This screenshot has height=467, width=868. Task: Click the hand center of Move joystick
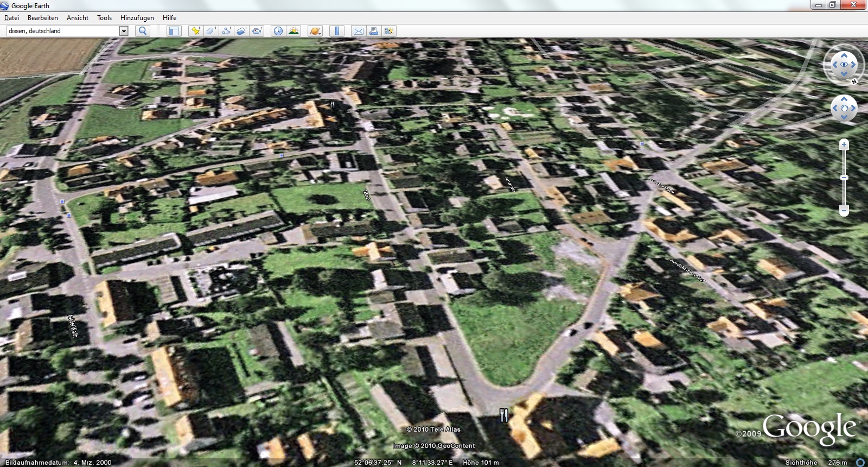[x=844, y=108]
